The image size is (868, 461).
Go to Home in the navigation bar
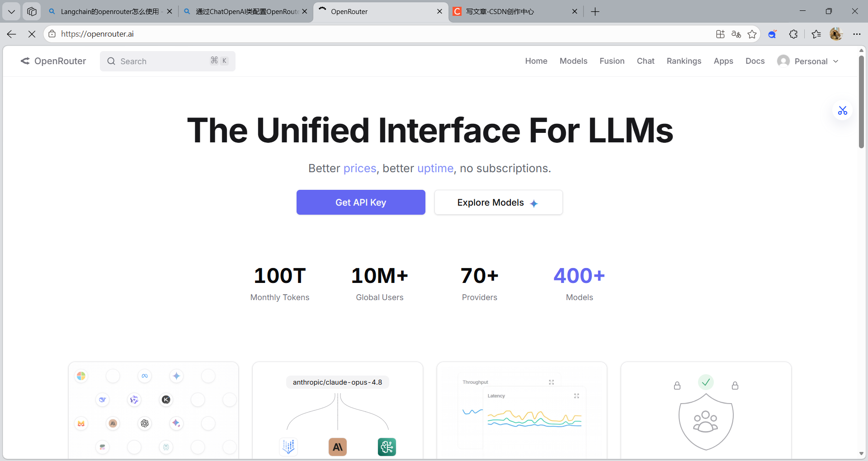[536, 61]
